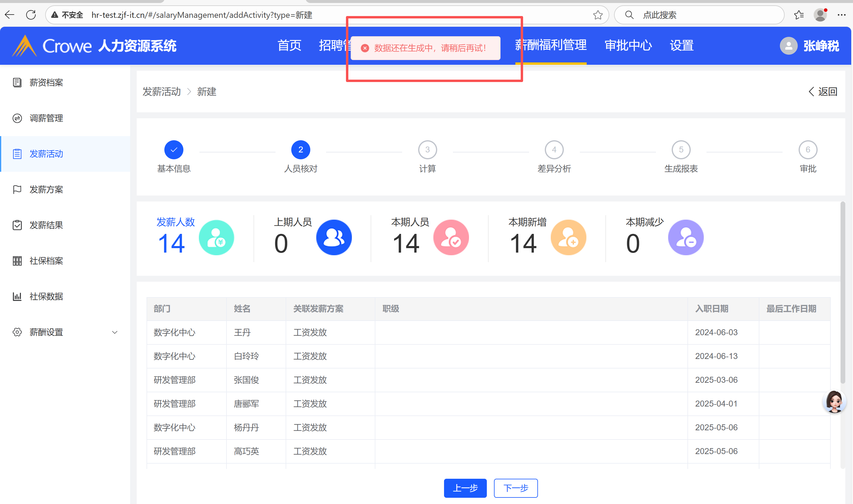Expand the 薪酬设置 submenu chevron
The width and height of the screenshot is (853, 504).
[115, 332]
